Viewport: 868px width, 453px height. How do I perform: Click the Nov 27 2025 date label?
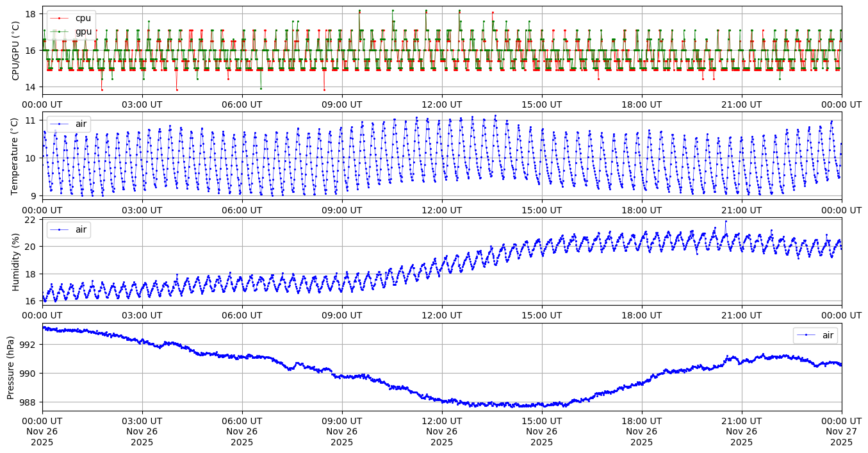841,437
